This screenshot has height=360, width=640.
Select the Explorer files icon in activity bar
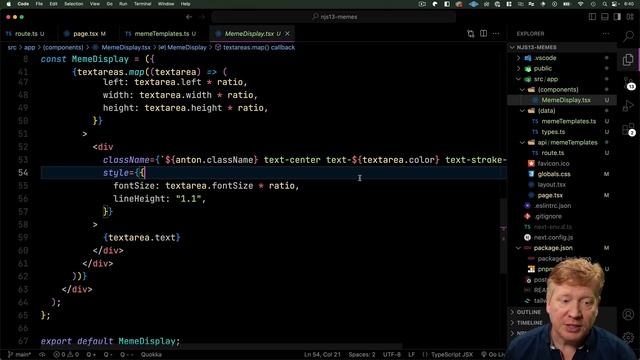click(628, 60)
